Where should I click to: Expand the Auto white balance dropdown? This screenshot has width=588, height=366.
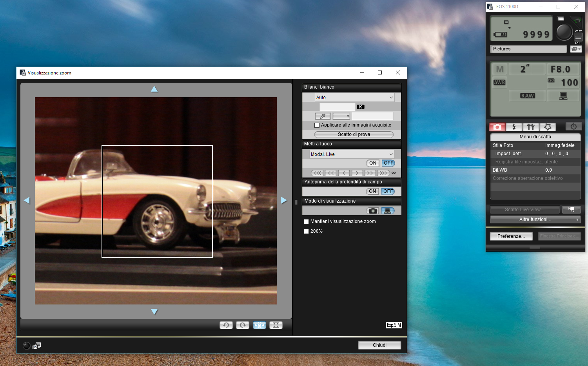(354, 98)
